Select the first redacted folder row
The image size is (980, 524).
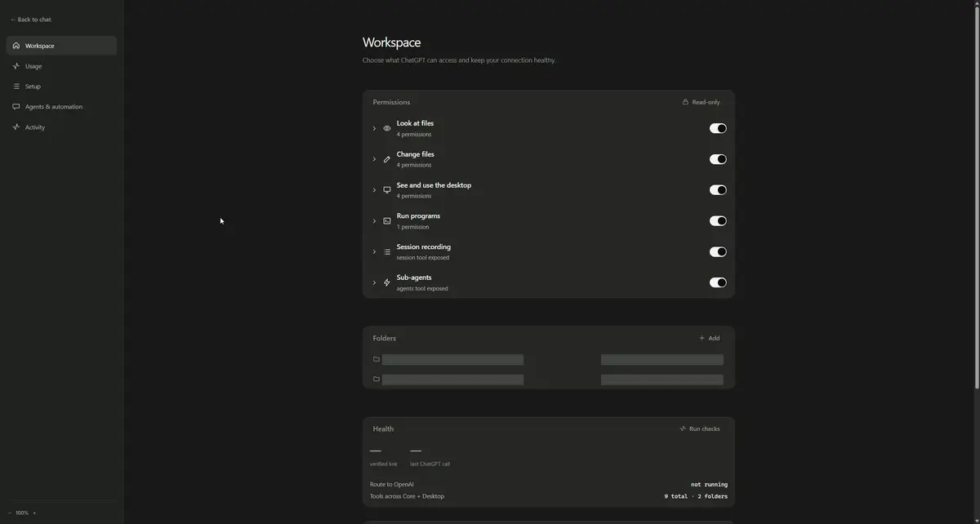click(x=549, y=359)
